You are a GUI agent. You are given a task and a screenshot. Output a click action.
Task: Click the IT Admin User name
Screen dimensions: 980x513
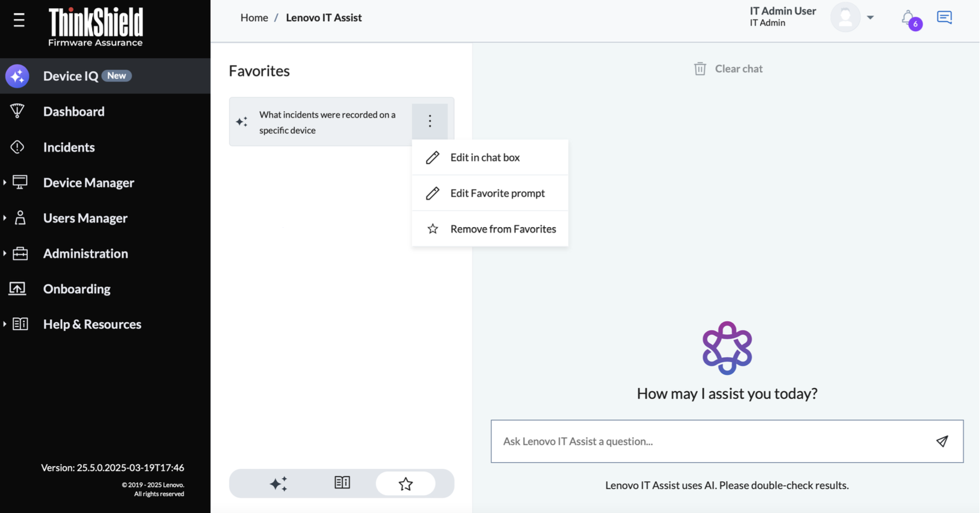point(782,11)
